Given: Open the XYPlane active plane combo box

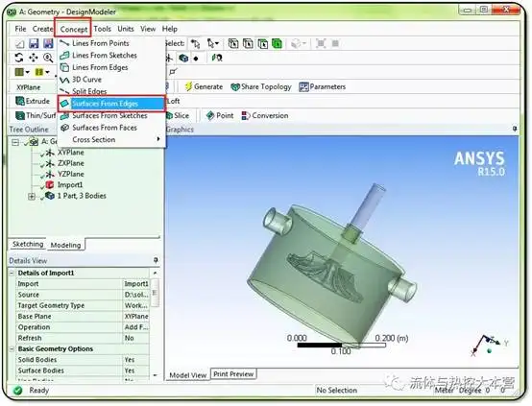Looking at the screenshot, I should 33,87.
